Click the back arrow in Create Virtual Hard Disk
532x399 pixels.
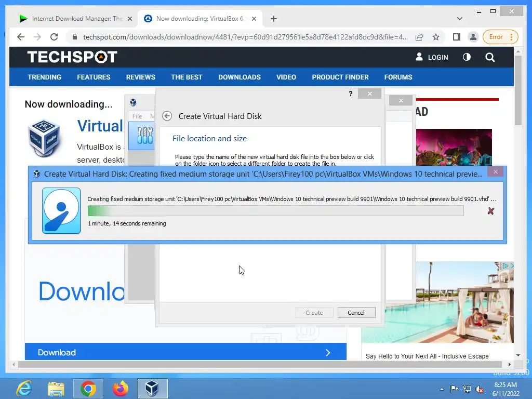[167, 116]
